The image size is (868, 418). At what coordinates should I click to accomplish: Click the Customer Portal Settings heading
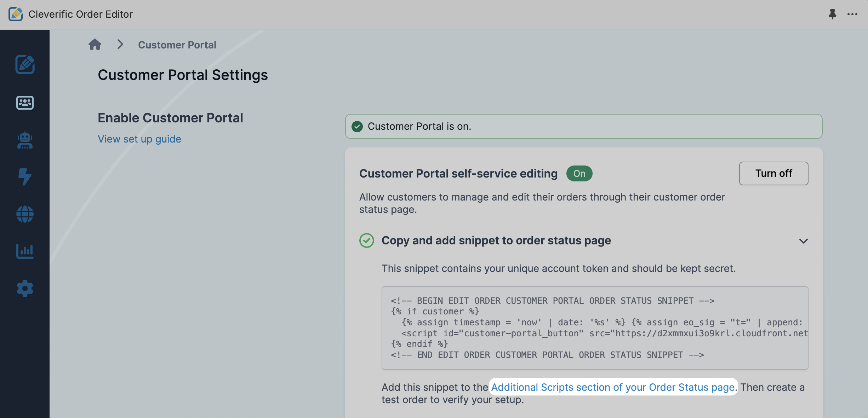tap(183, 75)
